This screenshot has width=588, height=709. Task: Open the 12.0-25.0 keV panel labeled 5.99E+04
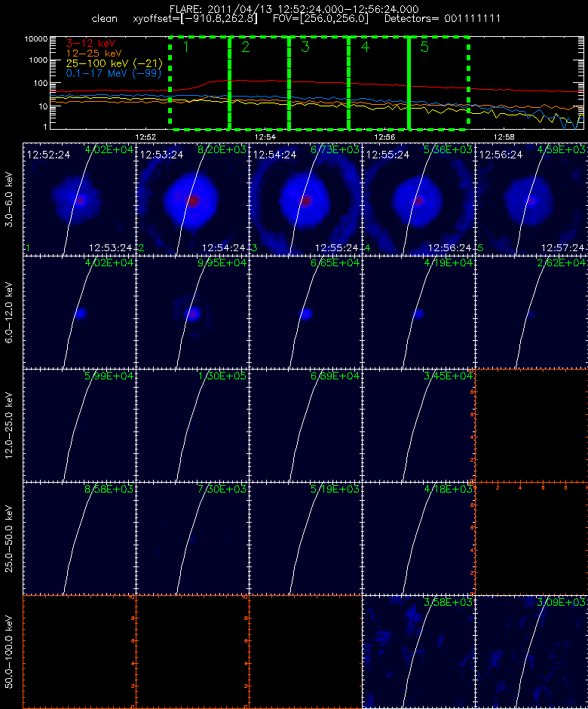point(79,425)
